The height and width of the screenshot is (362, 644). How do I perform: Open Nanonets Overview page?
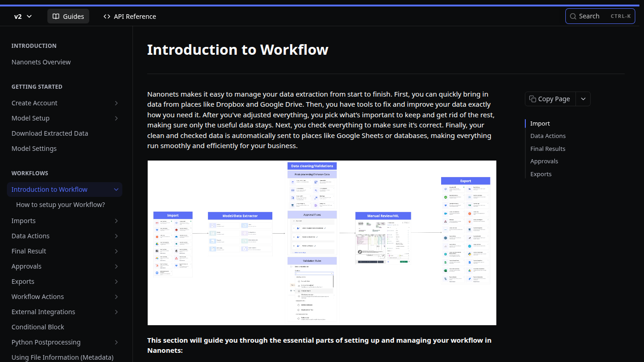pyautogui.click(x=41, y=62)
